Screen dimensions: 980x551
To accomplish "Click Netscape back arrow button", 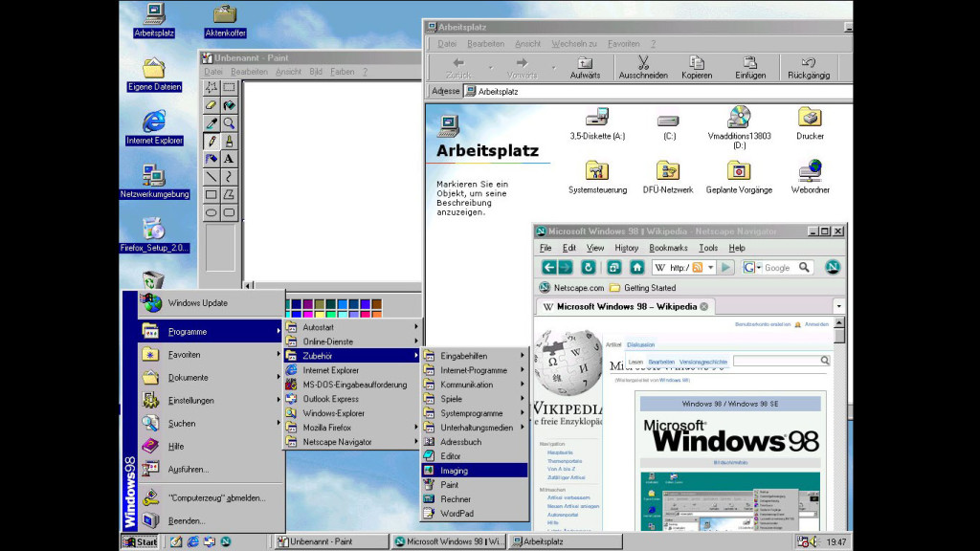I will tap(548, 268).
